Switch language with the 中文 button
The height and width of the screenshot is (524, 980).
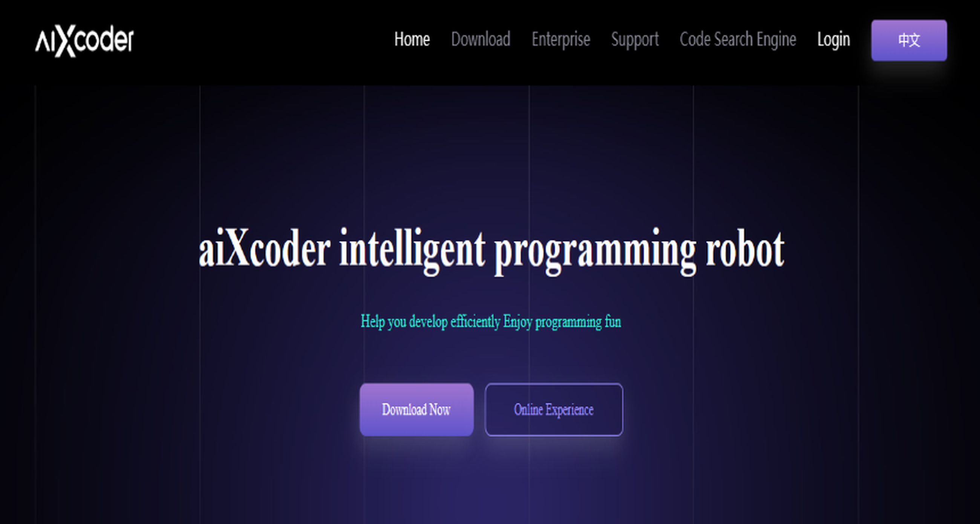coord(909,40)
